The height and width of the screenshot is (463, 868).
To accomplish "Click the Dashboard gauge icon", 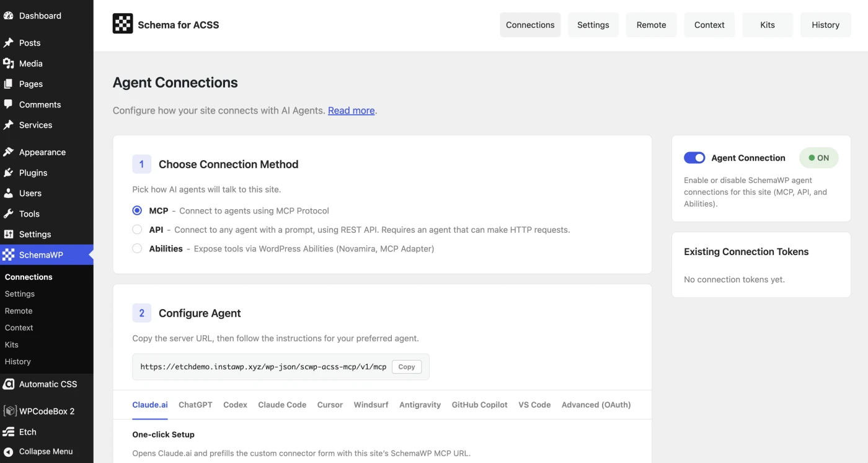I will pos(9,16).
